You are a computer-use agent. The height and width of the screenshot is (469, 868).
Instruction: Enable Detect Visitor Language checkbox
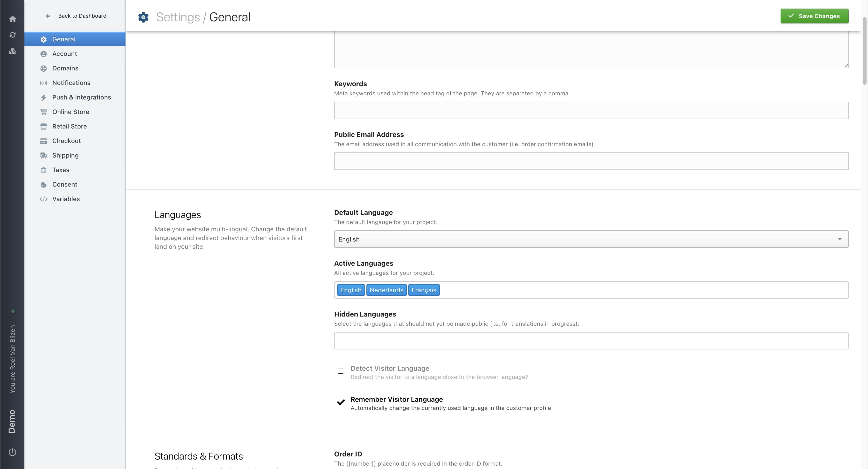[x=340, y=371]
